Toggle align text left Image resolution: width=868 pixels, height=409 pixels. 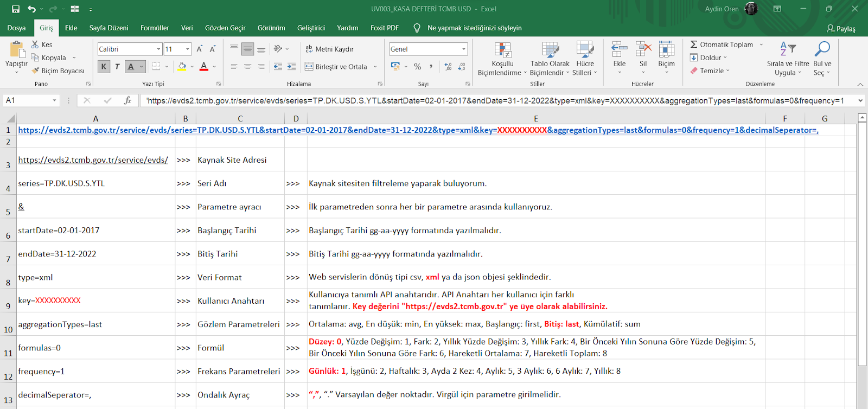(234, 66)
